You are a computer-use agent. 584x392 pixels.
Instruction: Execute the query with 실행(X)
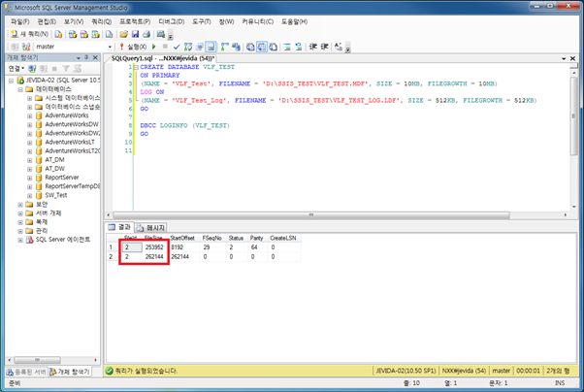[133, 47]
